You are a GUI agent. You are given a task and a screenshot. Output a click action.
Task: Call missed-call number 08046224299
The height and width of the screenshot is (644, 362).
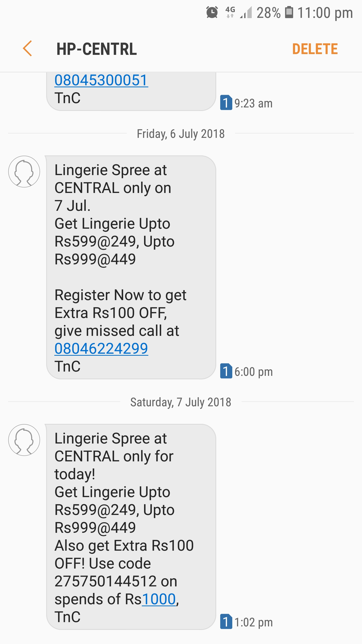[x=101, y=349]
